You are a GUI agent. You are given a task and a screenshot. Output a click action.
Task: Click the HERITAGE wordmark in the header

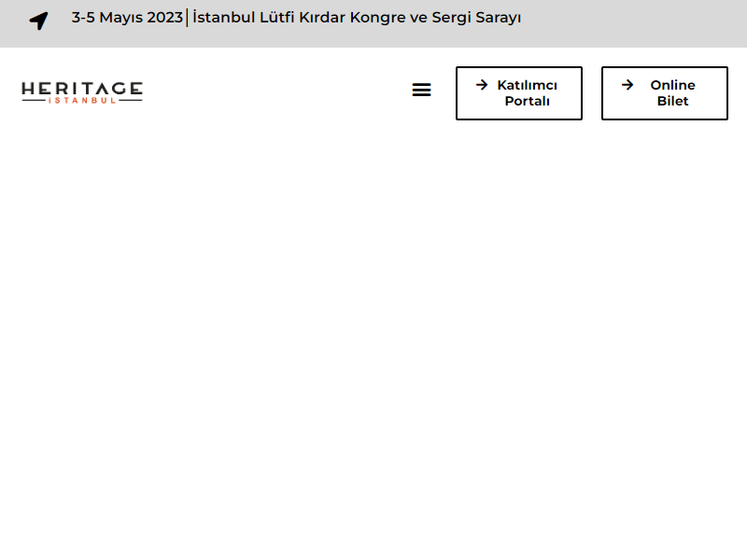point(82,89)
